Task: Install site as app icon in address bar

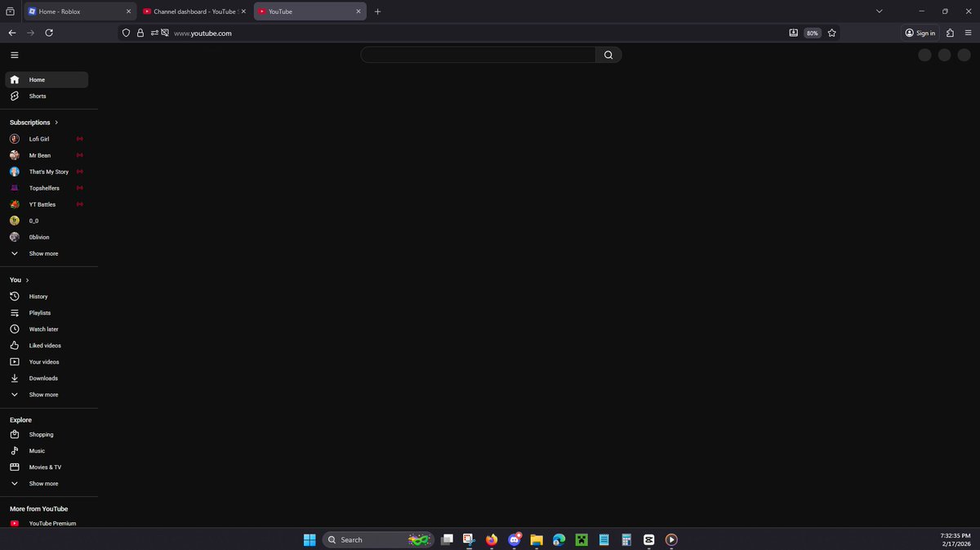Action: tap(793, 33)
